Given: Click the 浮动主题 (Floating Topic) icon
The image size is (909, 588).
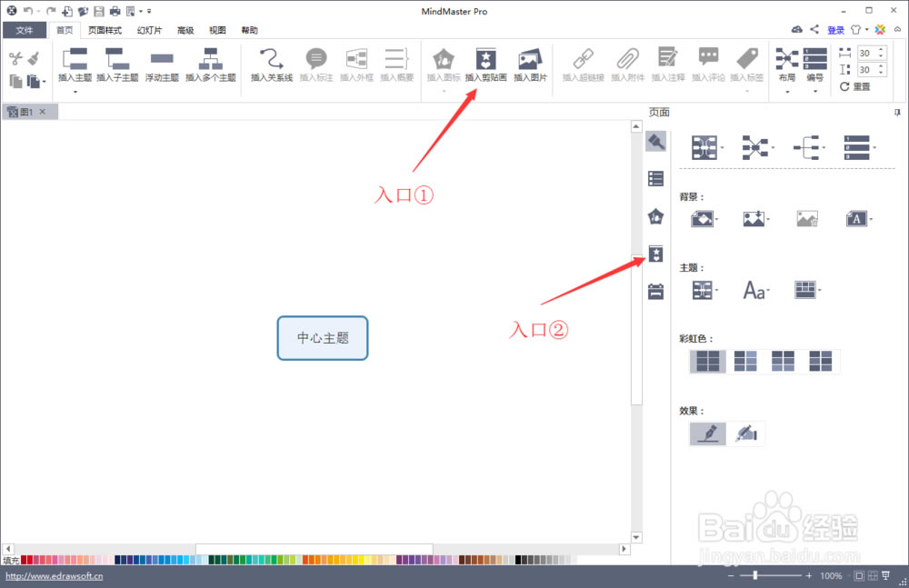Looking at the screenshot, I should (161, 64).
